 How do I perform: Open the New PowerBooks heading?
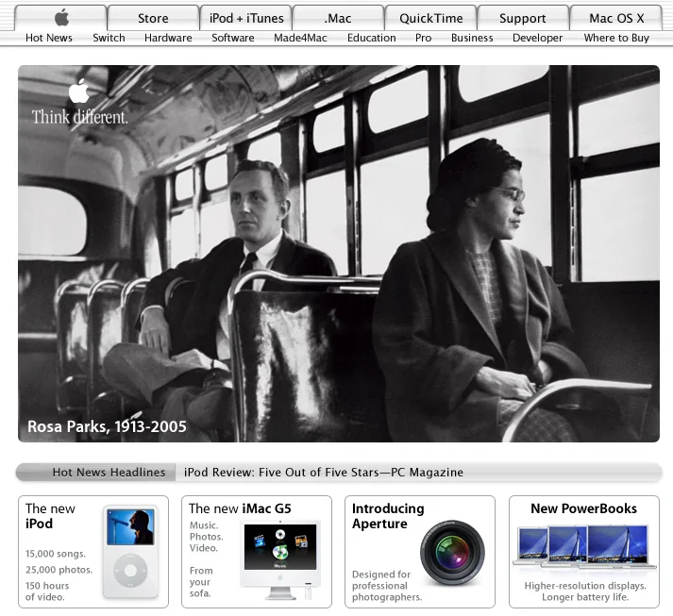coord(583,508)
